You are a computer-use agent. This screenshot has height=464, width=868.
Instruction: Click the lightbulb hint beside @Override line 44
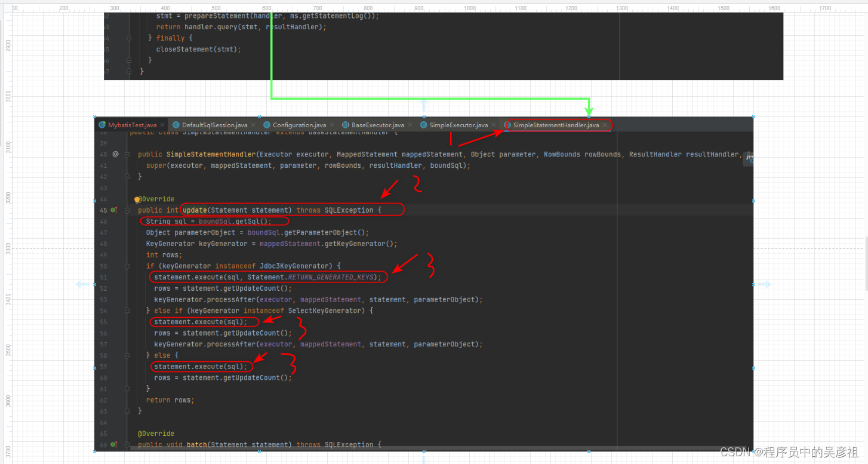pyautogui.click(x=137, y=199)
